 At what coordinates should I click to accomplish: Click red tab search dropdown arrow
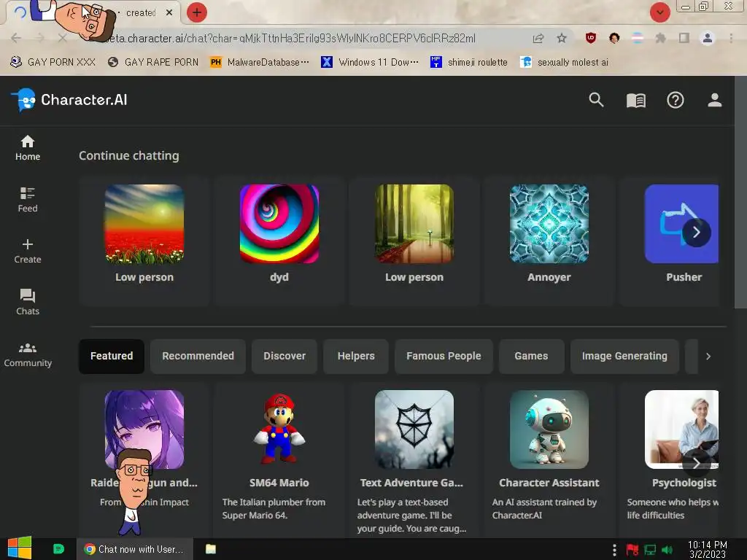pos(659,12)
